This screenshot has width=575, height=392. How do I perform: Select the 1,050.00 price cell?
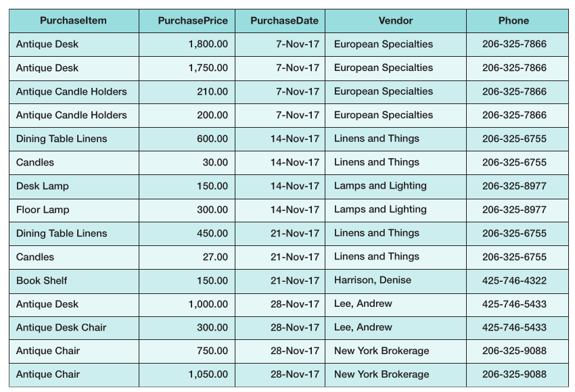tap(208, 374)
